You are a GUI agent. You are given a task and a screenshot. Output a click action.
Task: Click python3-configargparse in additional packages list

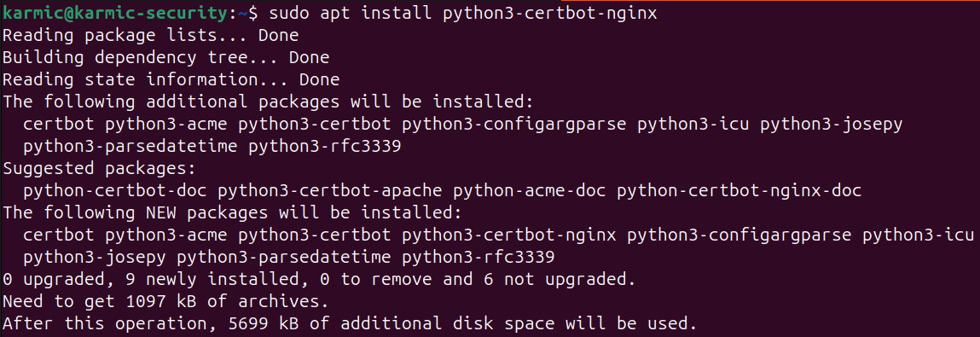[x=513, y=125]
